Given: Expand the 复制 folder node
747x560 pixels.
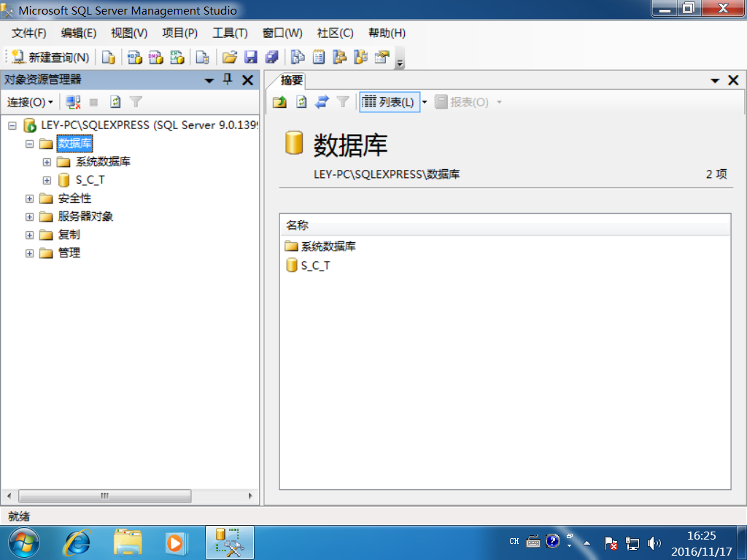Looking at the screenshot, I should 29,236.
